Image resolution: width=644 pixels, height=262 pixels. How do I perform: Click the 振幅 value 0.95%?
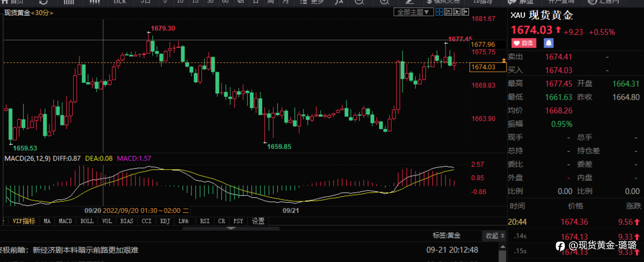(562, 124)
